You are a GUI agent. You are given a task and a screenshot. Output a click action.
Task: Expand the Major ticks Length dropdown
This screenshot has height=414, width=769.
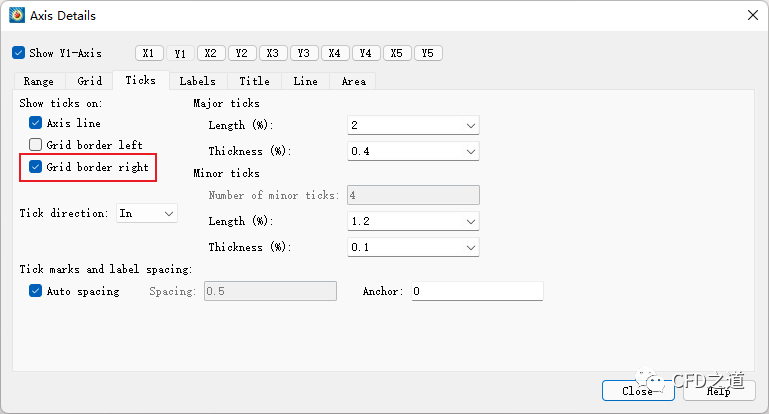pyautogui.click(x=413, y=125)
